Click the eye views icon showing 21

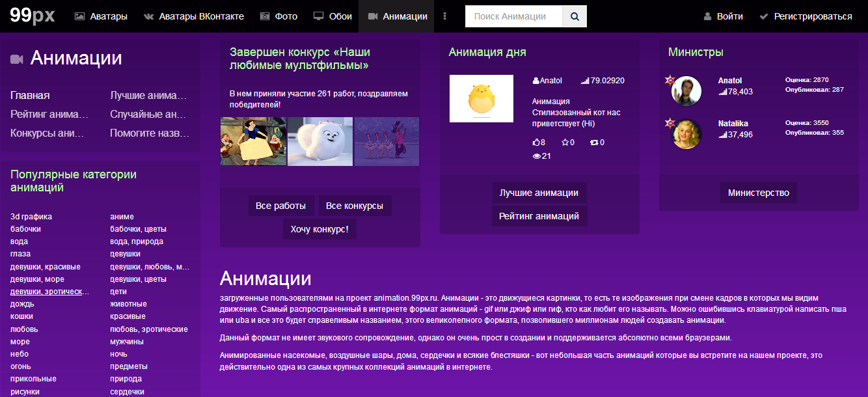537,156
